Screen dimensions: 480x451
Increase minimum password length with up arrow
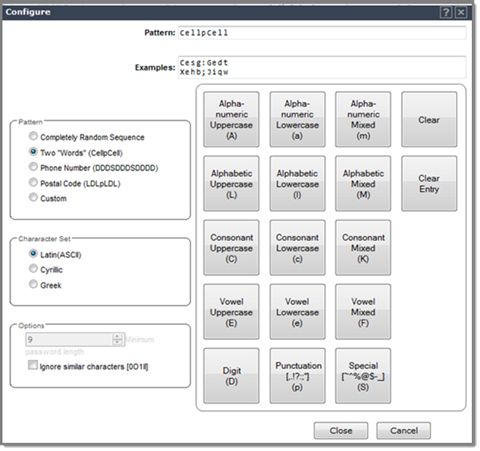[117, 336]
